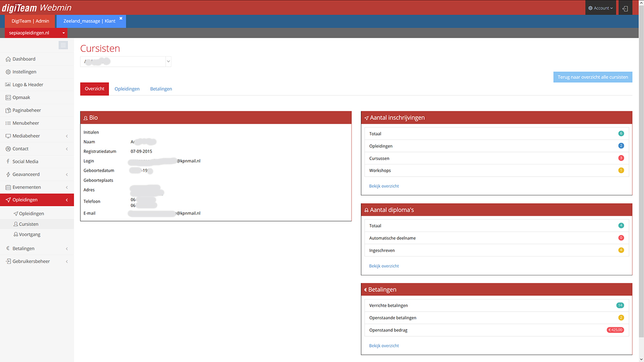This screenshot has height=362, width=644.
Task: Select the Paginabeheer pages icon
Action: pos(8,110)
